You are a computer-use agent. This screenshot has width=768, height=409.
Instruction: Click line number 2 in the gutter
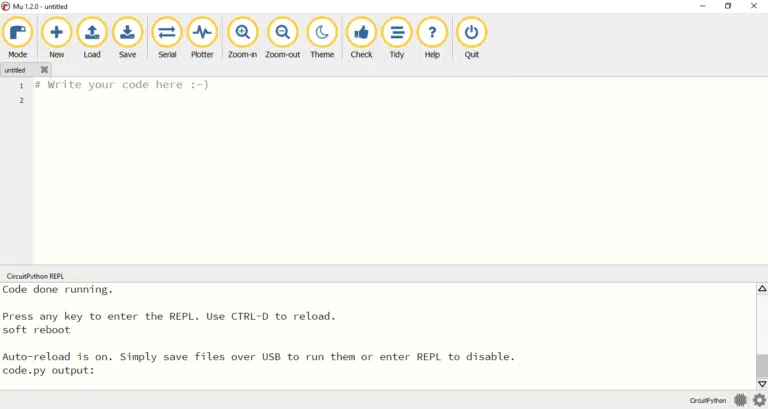(x=22, y=100)
